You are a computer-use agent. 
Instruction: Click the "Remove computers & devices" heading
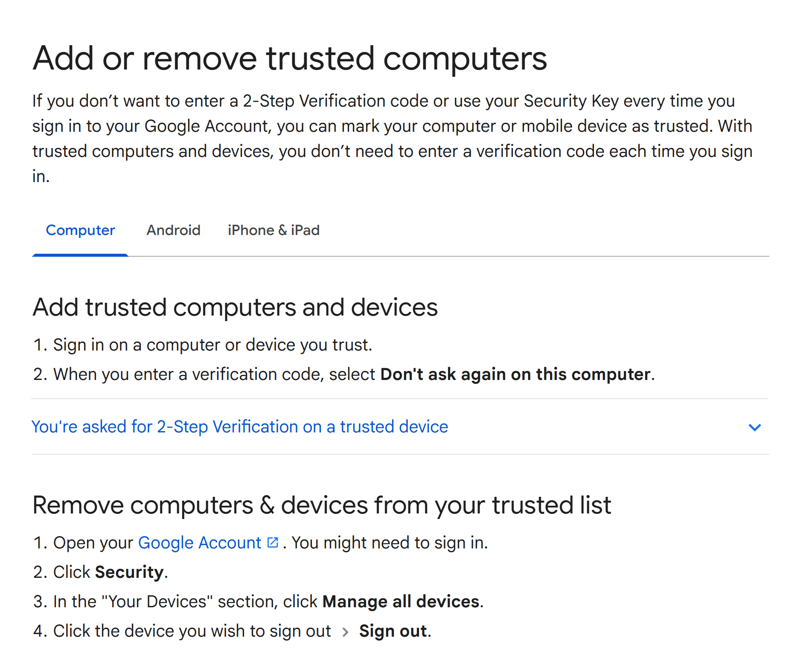coord(322,505)
